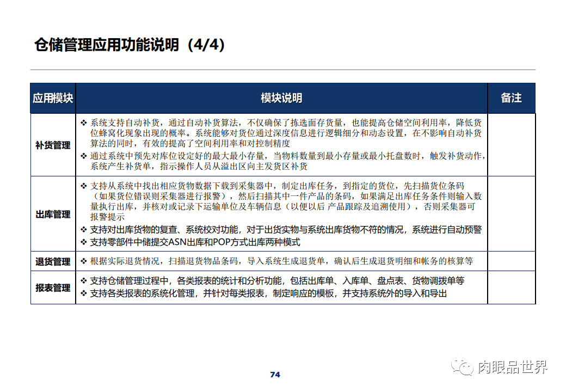Image resolution: width=566 pixels, height=392 pixels.
Task: Collapse the 补货管理 description section
Action: pyautogui.click(x=53, y=145)
